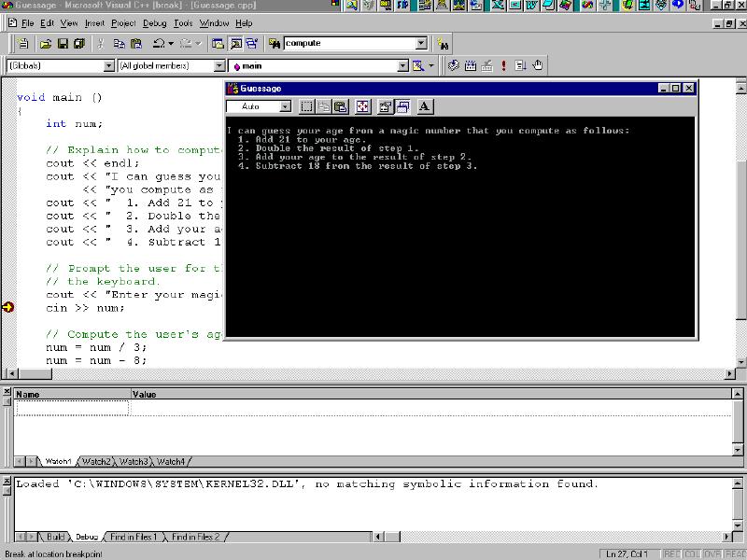Click the WizardBar actions wand icon
Image resolution: width=747 pixels, height=560 pixels.
pyautogui.click(x=418, y=65)
